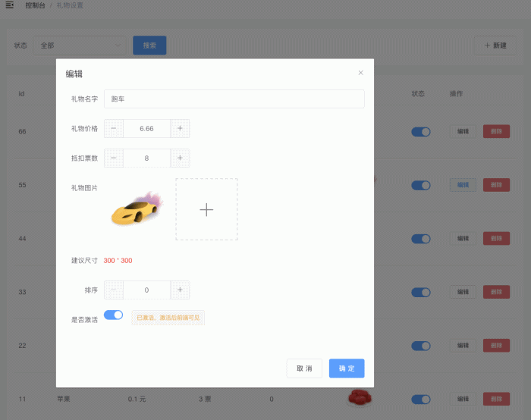Open the 状态 dropdown showing 全部
Screen dimensions: 531x420
tap(80, 45)
